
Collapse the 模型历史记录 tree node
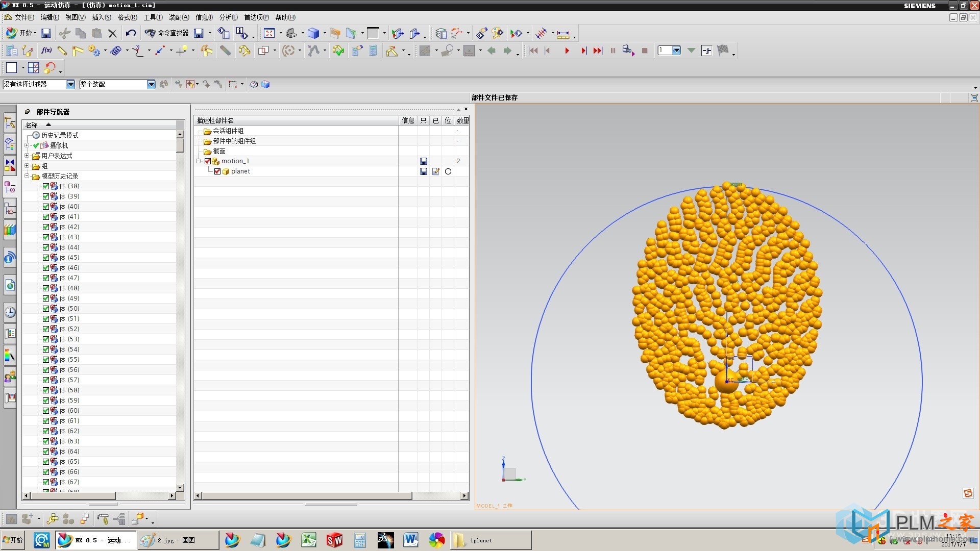pos(27,176)
